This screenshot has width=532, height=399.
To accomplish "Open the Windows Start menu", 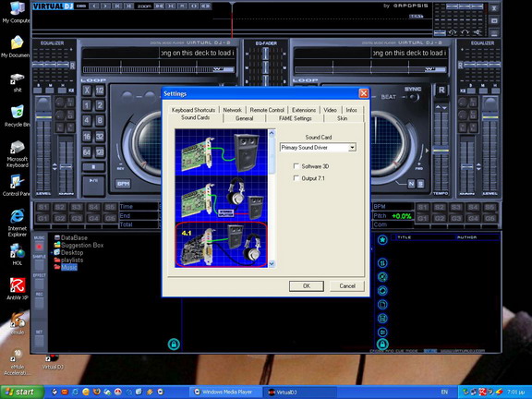I will point(22,392).
